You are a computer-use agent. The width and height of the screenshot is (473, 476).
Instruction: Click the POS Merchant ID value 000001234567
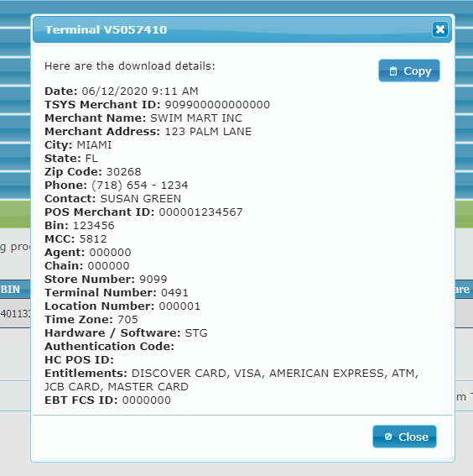coord(200,212)
